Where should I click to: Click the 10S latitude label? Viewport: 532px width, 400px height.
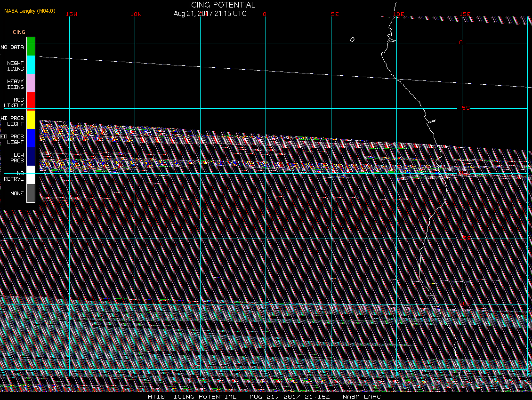[x=465, y=173]
